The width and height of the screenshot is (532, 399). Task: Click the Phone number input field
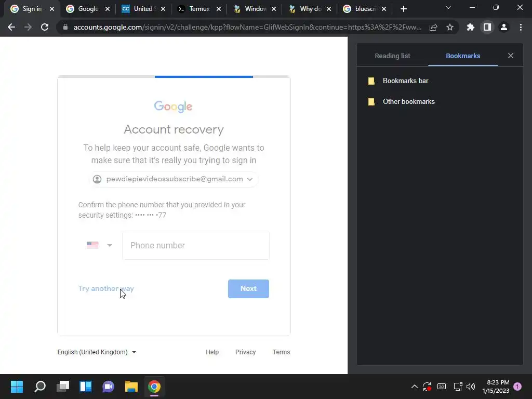pyautogui.click(x=196, y=245)
